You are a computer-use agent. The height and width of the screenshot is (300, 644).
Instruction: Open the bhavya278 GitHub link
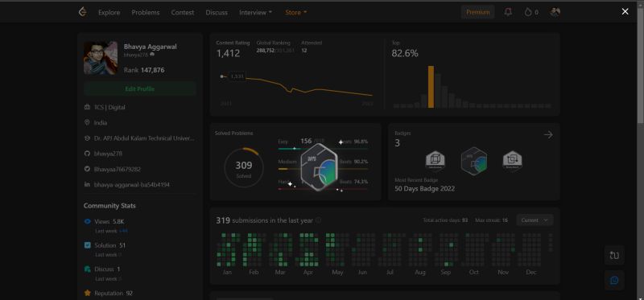tap(108, 154)
